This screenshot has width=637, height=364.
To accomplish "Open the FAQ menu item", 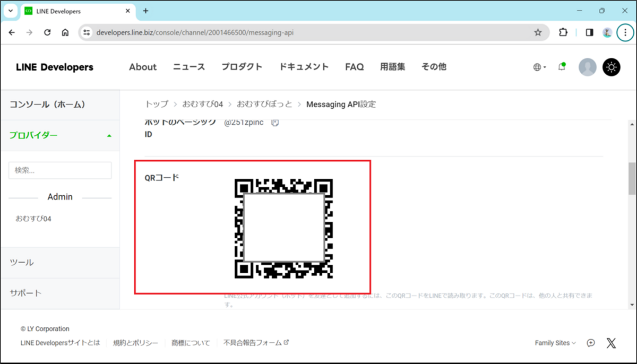I will coord(355,67).
